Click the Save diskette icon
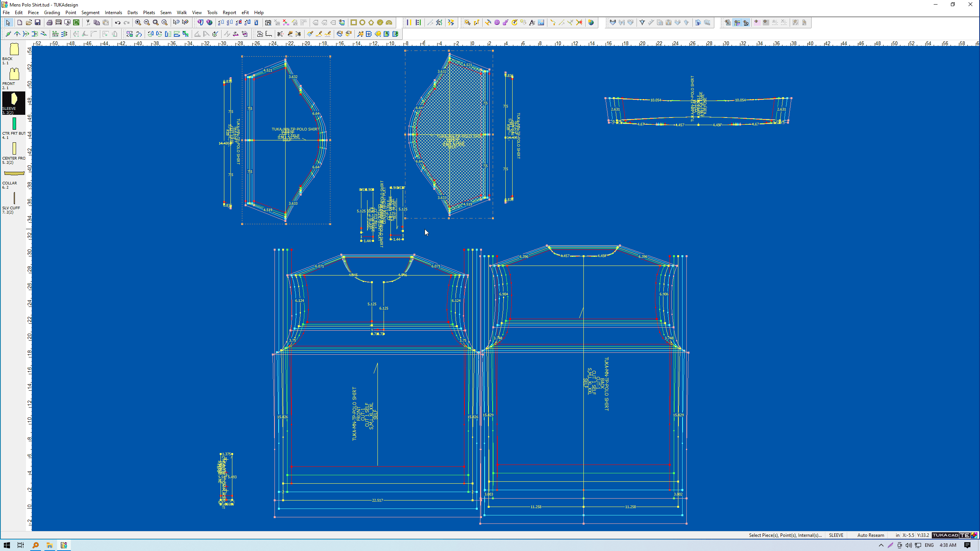The width and height of the screenshot is (980, 551). point(38,23)
